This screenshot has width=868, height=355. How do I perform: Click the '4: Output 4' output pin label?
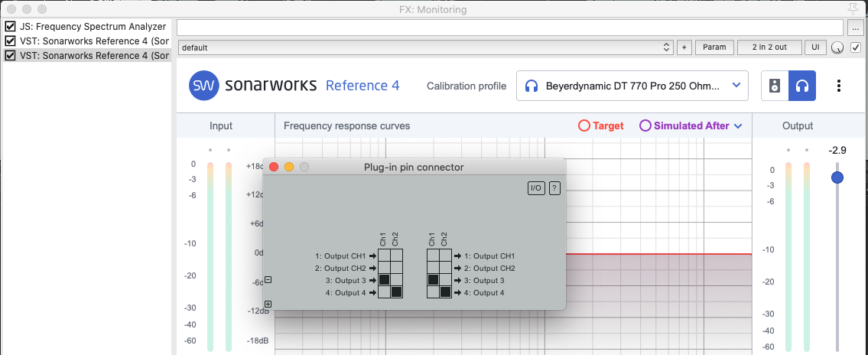[x=484, y=292]
